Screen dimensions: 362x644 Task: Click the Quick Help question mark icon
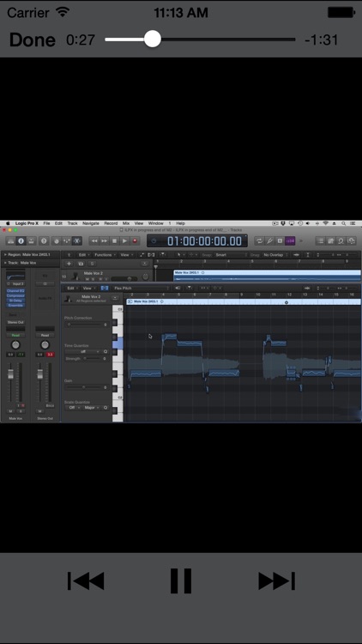point(44,241)
